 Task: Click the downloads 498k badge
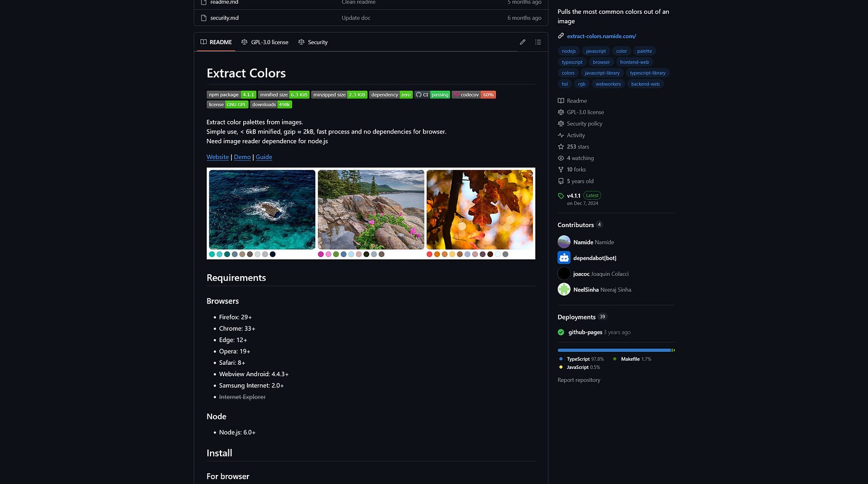[271, 105]
